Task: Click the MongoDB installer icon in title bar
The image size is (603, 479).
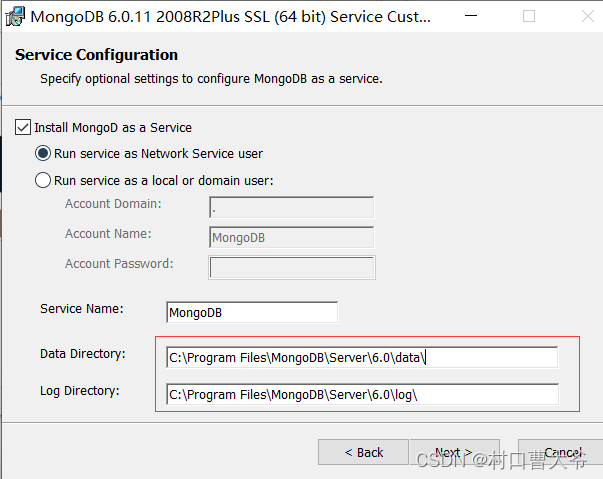Action: point(15,17)
